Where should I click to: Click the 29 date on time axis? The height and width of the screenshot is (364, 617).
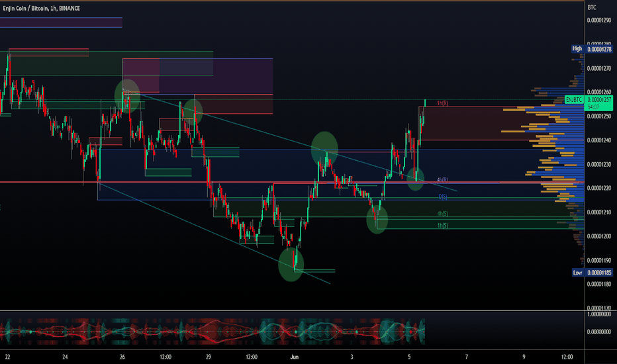208,357
